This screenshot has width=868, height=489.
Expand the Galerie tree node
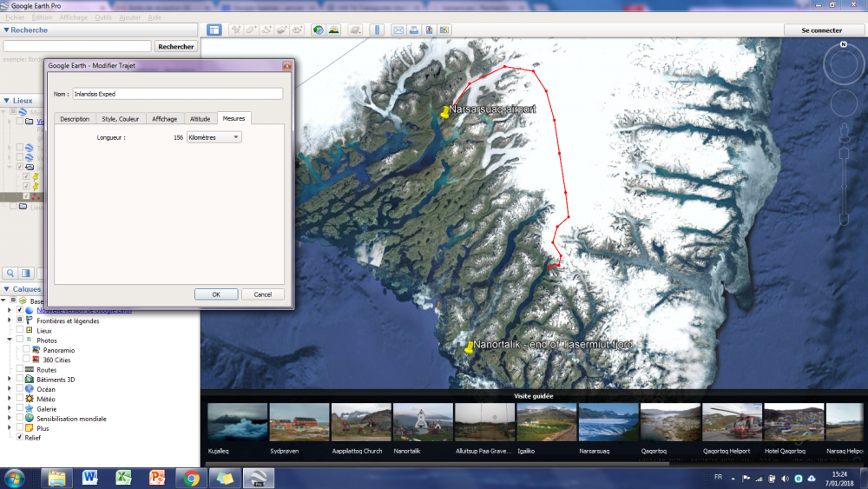tap(9, 408)
